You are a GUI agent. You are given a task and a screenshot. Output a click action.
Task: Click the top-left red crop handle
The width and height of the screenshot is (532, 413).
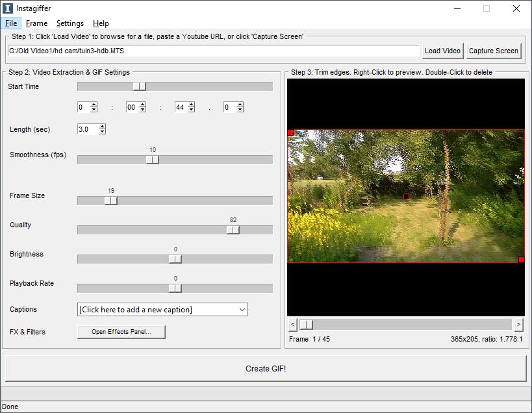290,132
